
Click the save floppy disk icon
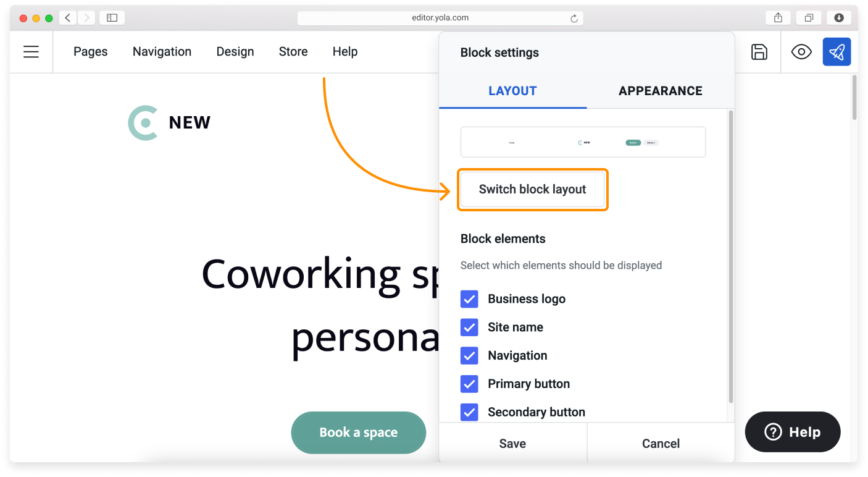point(759,52)
